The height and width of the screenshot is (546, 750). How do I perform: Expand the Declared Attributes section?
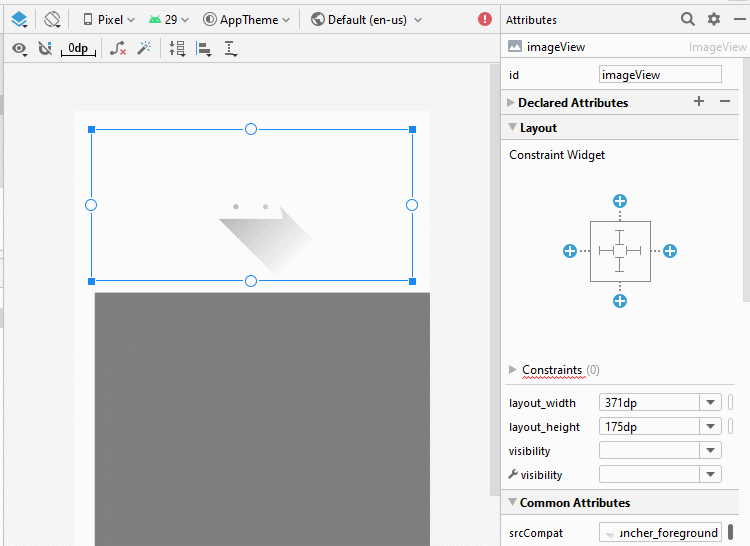click(x=510, y=102)
